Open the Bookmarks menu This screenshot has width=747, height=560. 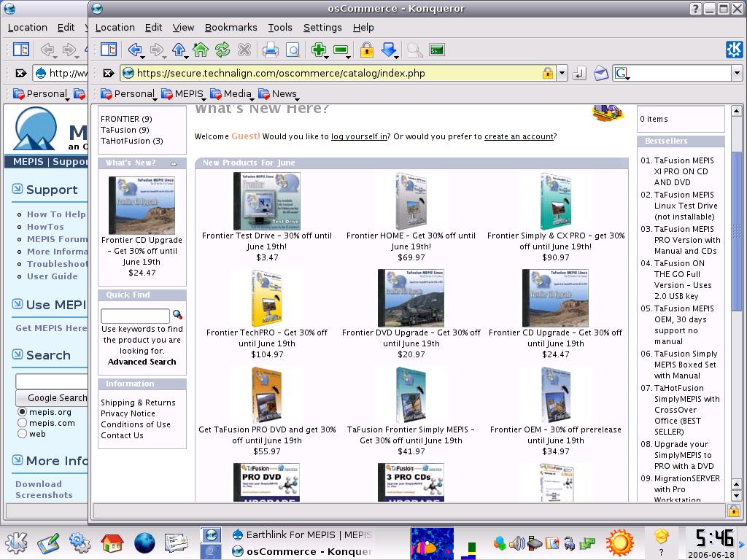[x=231, y=28]
